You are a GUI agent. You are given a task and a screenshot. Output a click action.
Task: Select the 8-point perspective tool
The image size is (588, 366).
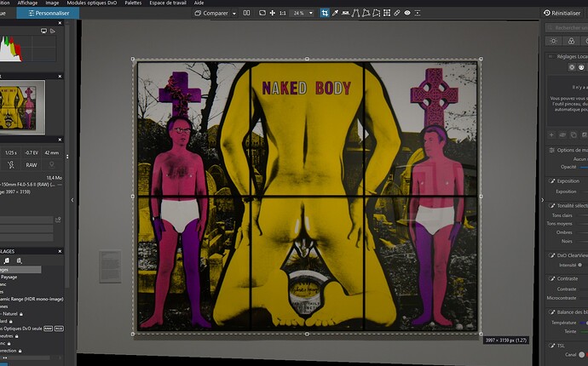pos(376,13)
